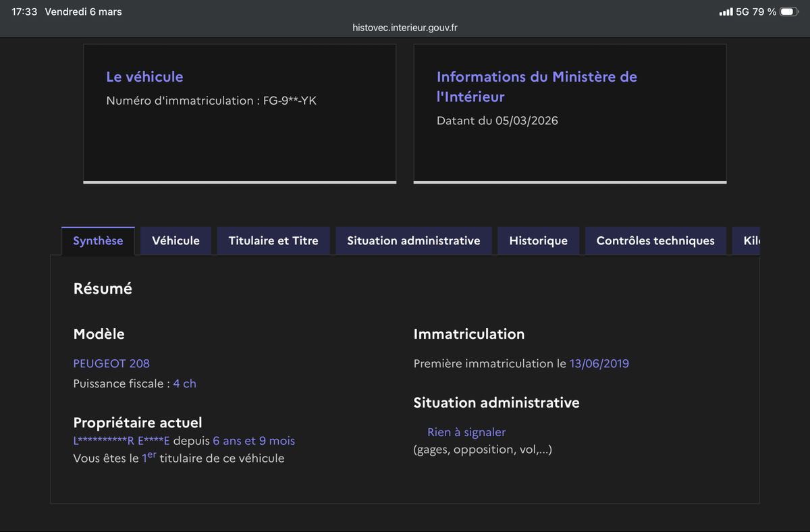Screen dimensions: 810x532
Task: Tap the cellular signal bars icon
Action: point(726,11)
